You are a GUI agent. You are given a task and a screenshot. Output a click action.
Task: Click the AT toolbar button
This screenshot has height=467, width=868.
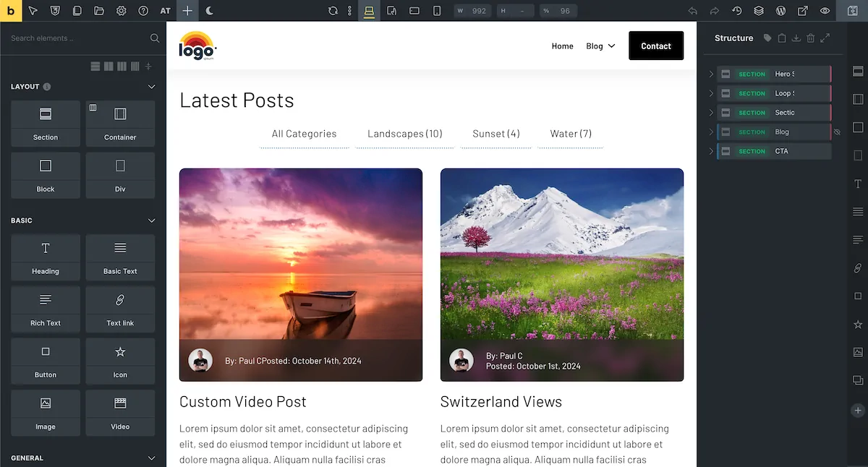click(166, 11)
